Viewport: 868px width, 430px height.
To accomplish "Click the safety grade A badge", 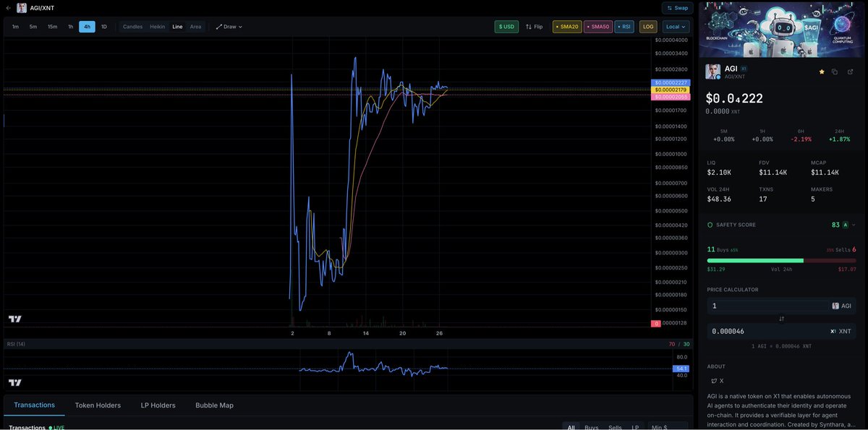I will (845, 225).
